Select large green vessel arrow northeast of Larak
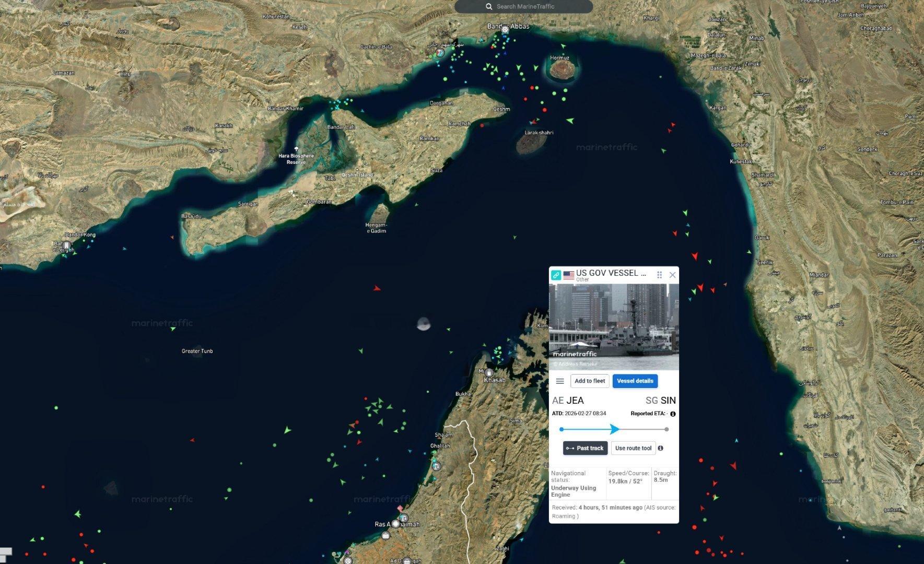This screenshot has width=924, height=564. pos(570,121)
